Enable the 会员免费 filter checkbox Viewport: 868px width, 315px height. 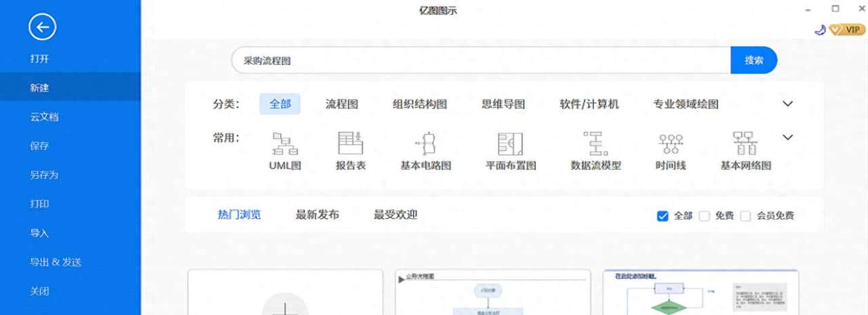[746, 216]
